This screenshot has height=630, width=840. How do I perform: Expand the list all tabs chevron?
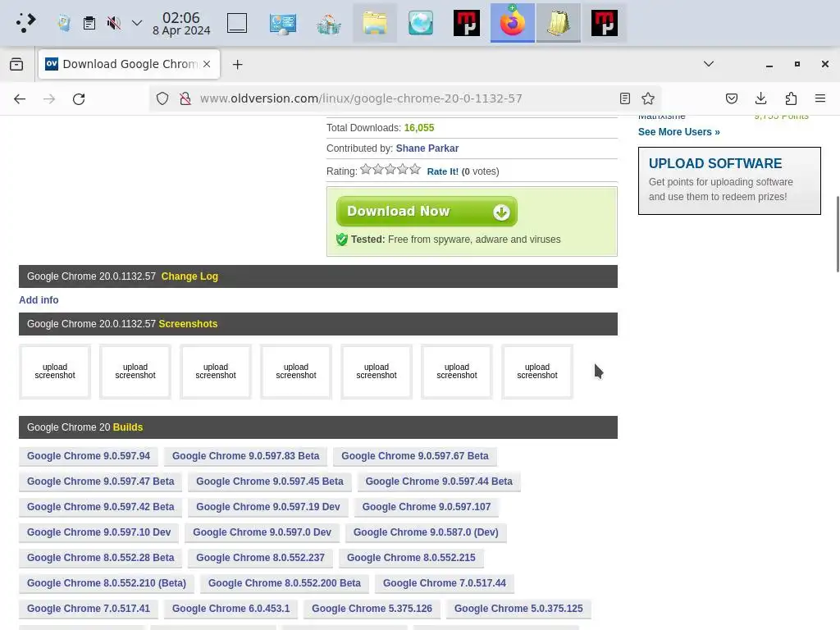click(708, 64)
